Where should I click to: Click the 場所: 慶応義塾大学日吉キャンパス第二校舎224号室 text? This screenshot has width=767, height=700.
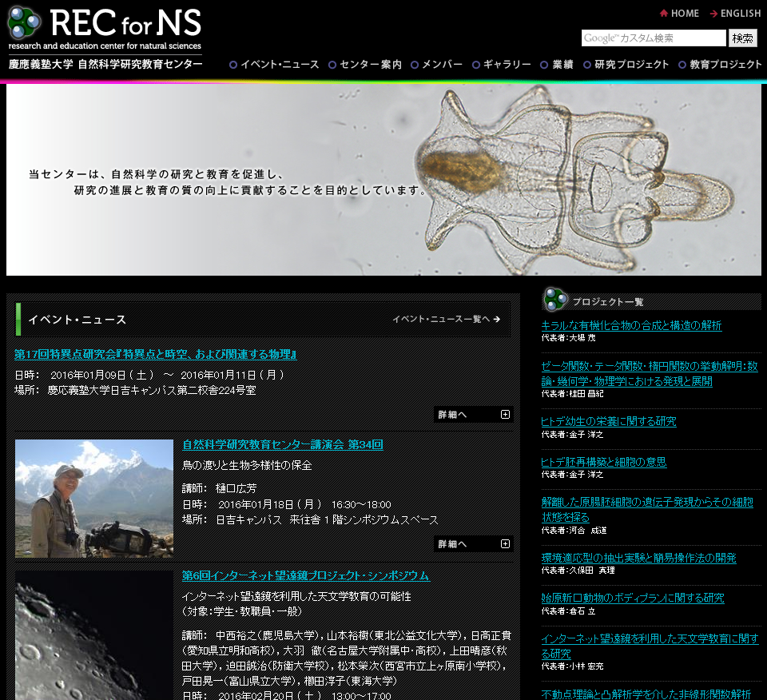pos(136,391)
